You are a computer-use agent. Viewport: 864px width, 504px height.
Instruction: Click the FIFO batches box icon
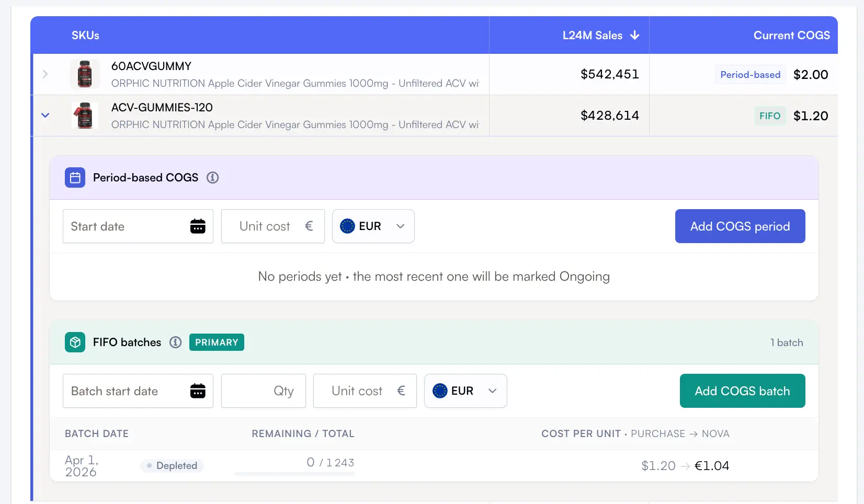[x=75, y=342]
